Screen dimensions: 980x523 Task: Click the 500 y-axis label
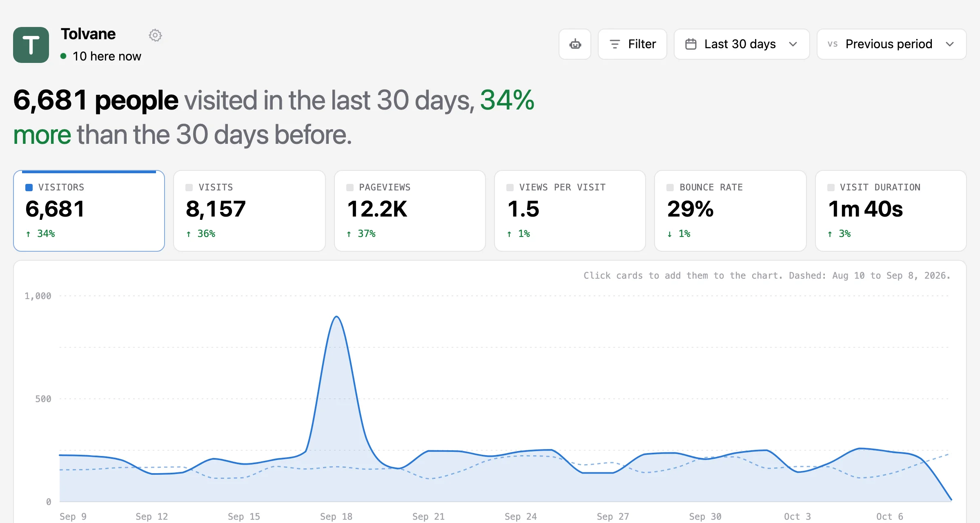point(43,399)
